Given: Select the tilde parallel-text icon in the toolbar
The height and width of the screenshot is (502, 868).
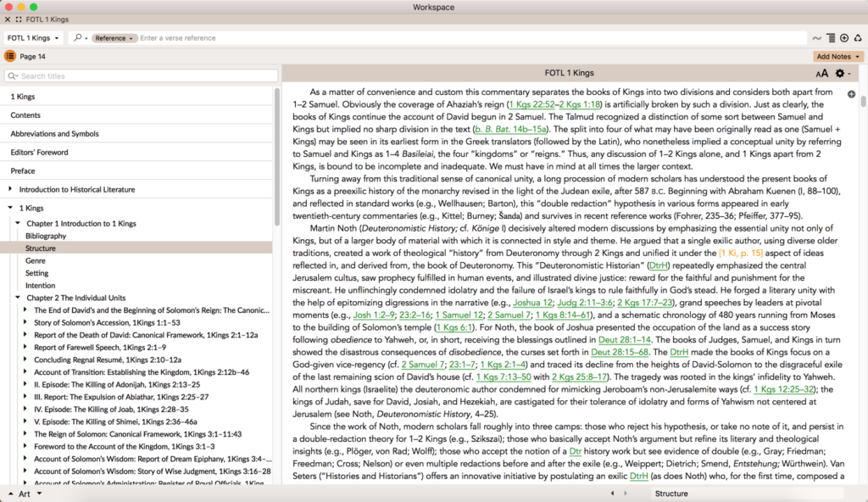Looking at the screenshot, I should pyautogui.click(x=817, y=37).
